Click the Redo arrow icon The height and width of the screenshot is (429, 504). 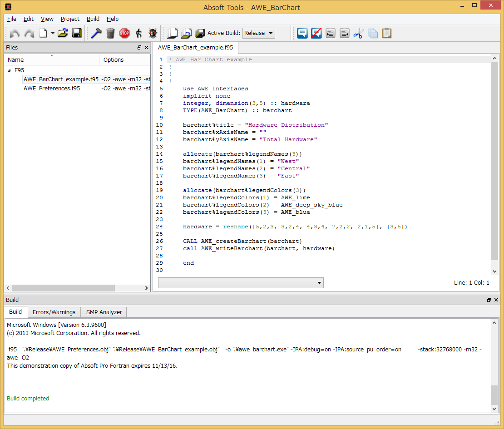click(x=29, y=33)
